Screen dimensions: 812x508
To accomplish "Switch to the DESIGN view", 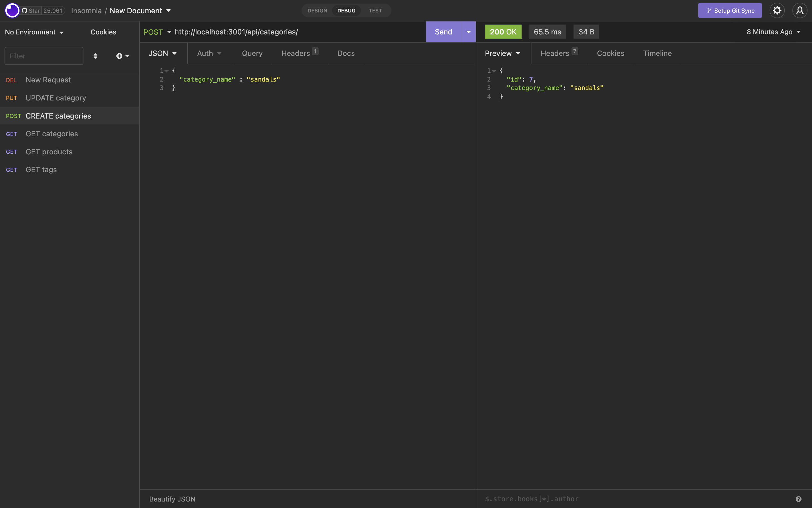I will 317,10.
